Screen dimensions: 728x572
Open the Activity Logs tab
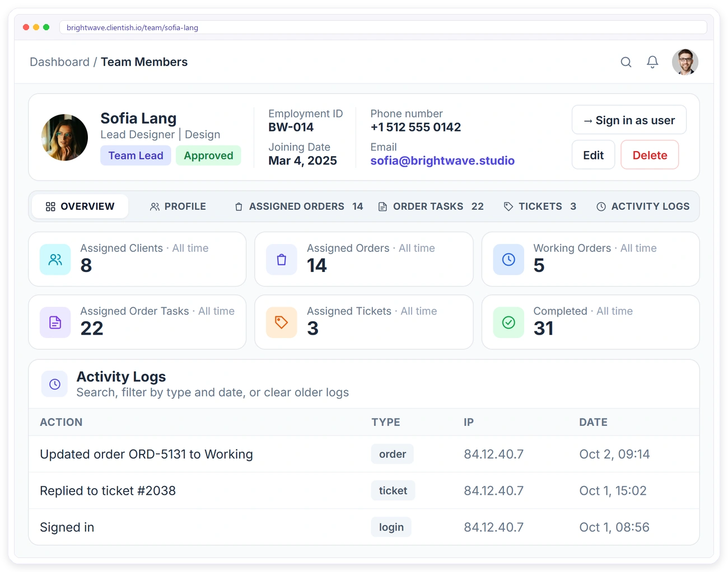pyautogui.click(x=643, y=207)
